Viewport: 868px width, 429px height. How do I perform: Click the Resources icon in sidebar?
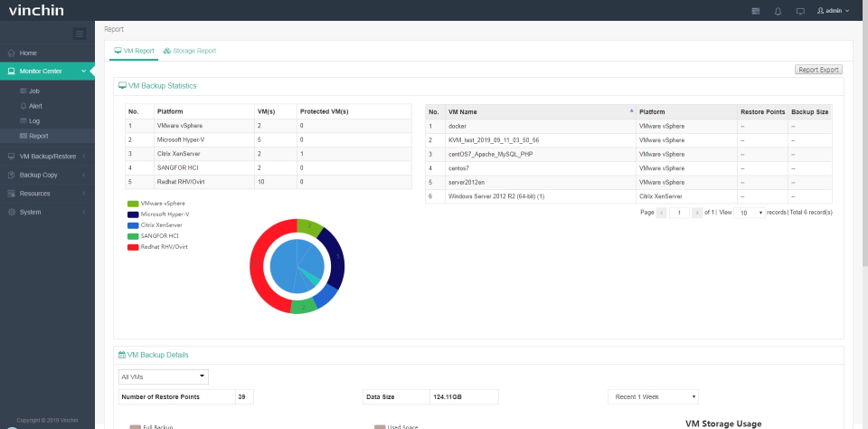(x=12, y=194)
